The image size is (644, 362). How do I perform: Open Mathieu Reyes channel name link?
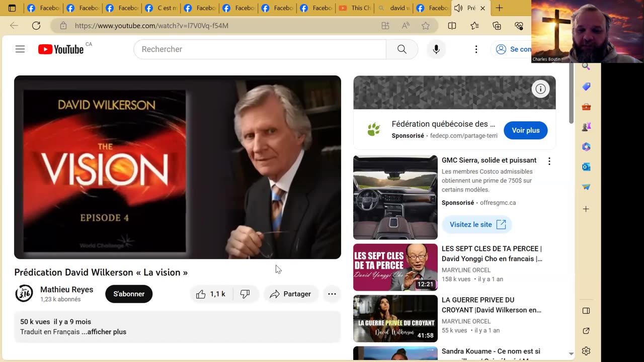click(x=66, y=290)
